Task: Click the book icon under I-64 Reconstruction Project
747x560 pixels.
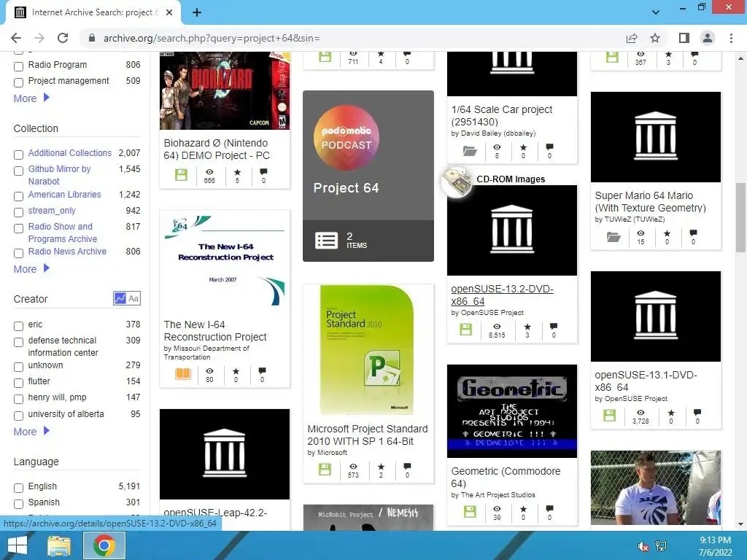Action: [183, 374]
